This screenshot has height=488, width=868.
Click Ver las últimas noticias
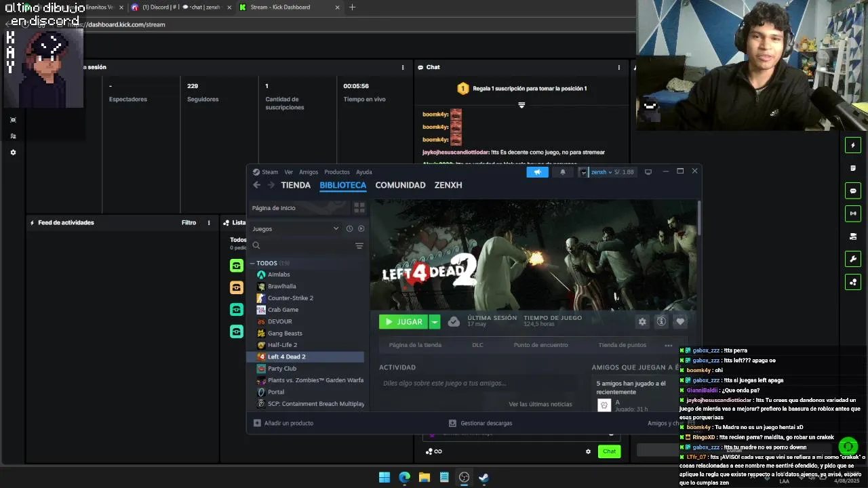click(540, 404)
